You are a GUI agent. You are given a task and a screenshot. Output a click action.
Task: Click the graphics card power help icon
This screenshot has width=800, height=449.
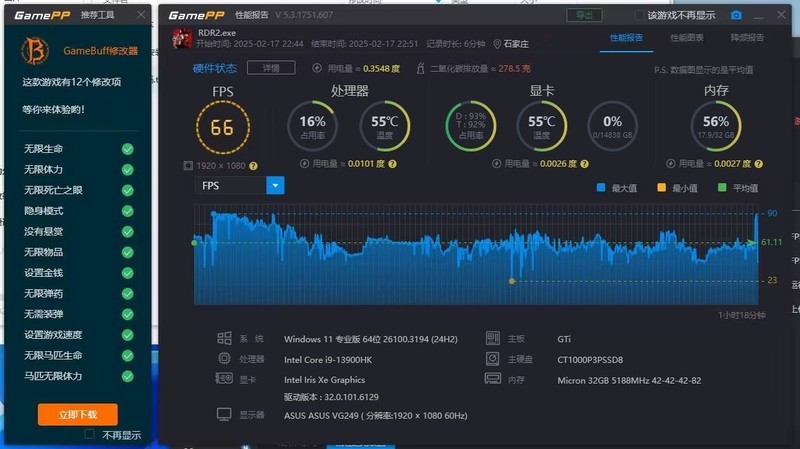pos(584,164)
